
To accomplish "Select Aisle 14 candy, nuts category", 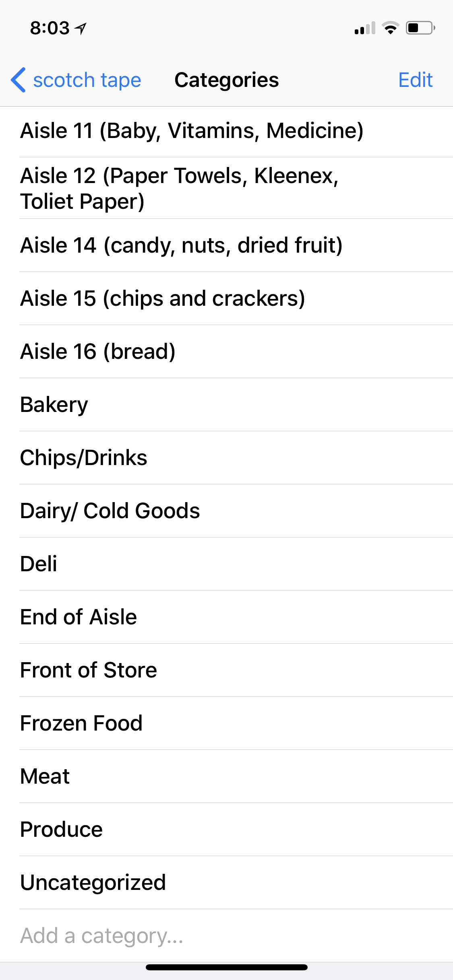I will pos(181,245).
